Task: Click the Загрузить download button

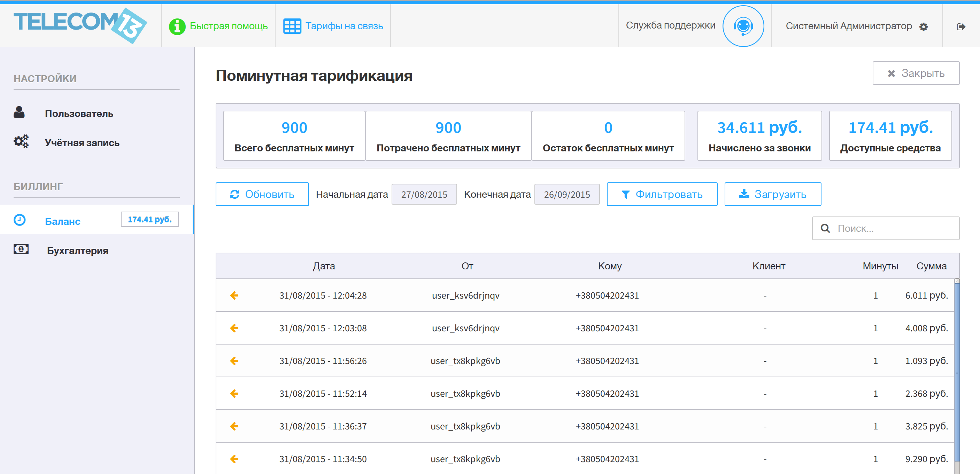Action: [773, 194]
